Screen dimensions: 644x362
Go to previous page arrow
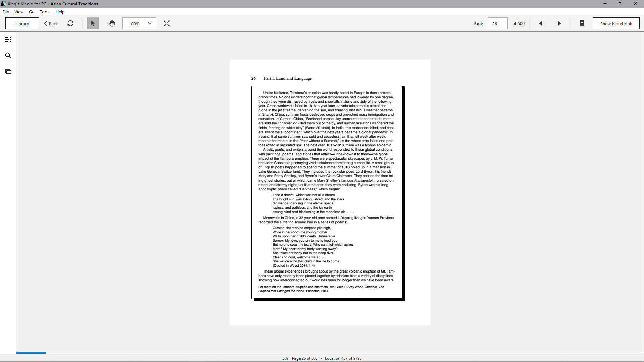pyautogui.click(x=541, y=23)
